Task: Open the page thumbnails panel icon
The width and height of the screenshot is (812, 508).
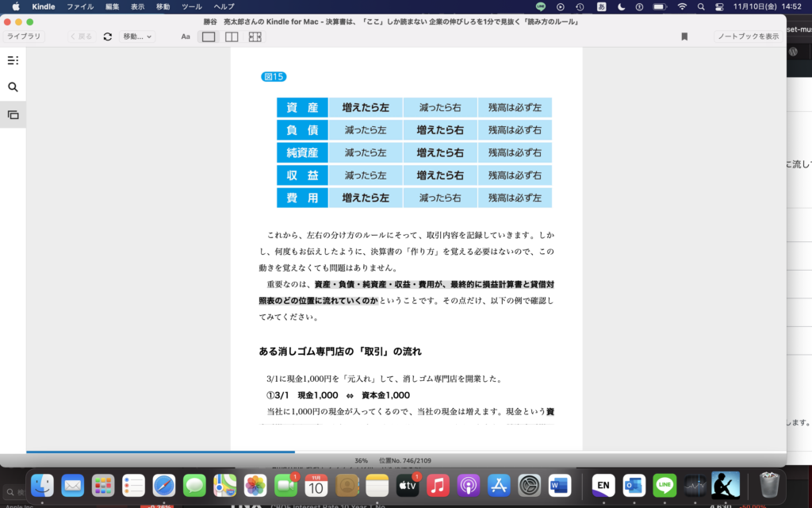Action: [13, 114]
